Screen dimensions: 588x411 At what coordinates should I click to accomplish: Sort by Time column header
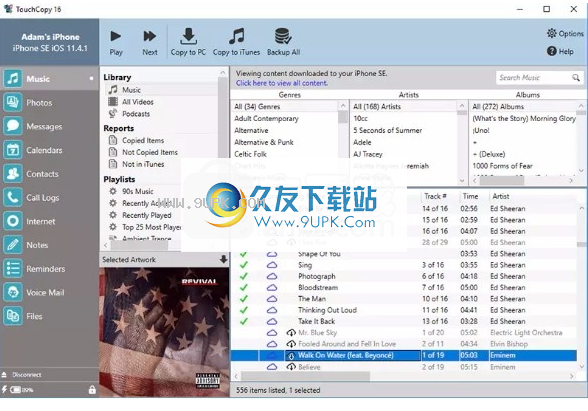tap(470, 196)
